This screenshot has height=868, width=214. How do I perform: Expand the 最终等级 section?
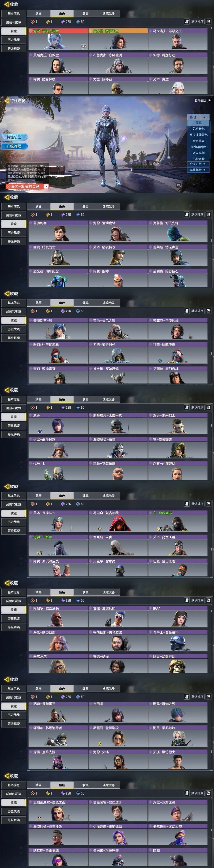click(198, 170)
